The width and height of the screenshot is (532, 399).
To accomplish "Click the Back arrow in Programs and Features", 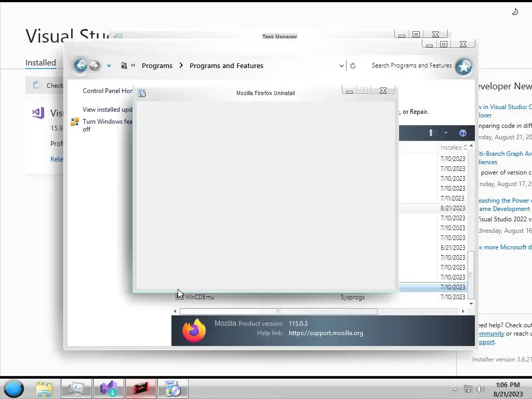I will tap(81, 65).
